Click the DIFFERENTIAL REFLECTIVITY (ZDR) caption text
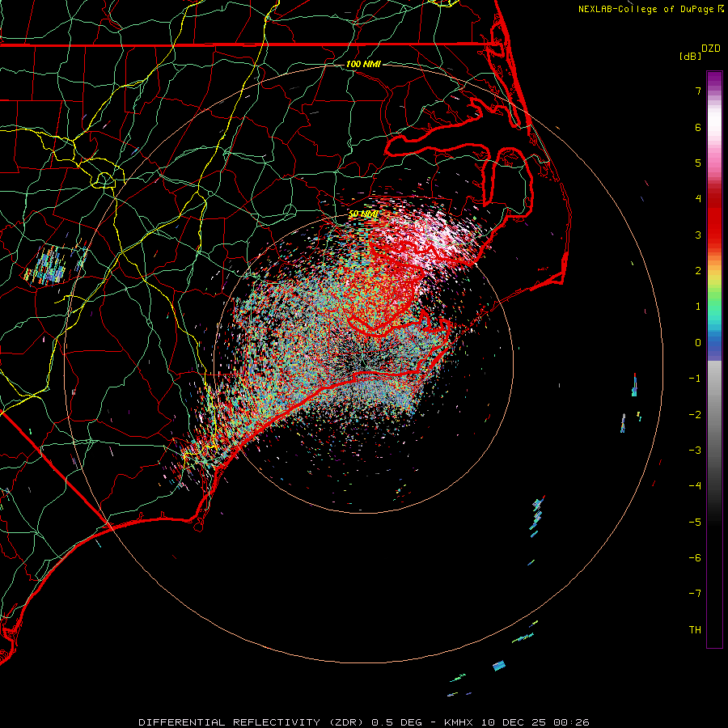Image resolution: width=728 pixels, height=728 pixels. [253, 722]
